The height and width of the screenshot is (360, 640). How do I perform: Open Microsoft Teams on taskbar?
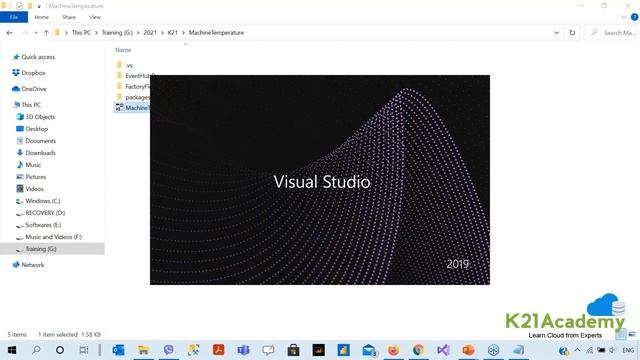click(243, 350)
